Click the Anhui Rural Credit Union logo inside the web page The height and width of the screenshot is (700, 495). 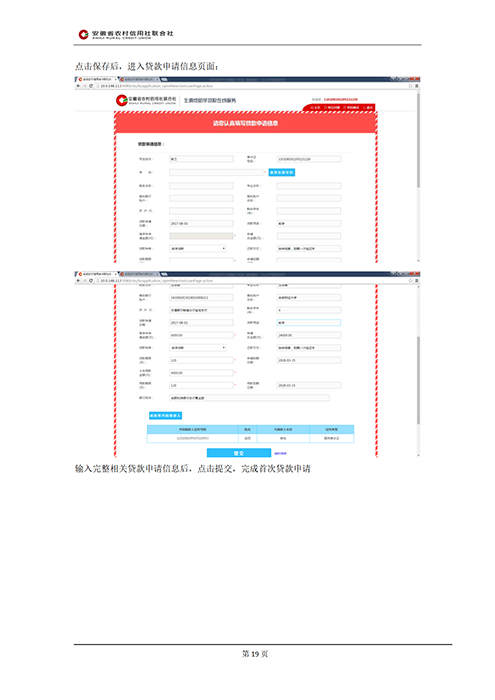point(146,100)
